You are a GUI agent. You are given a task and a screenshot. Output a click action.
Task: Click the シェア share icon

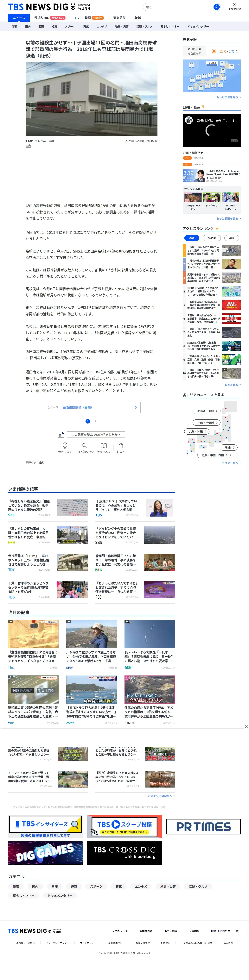121,447
